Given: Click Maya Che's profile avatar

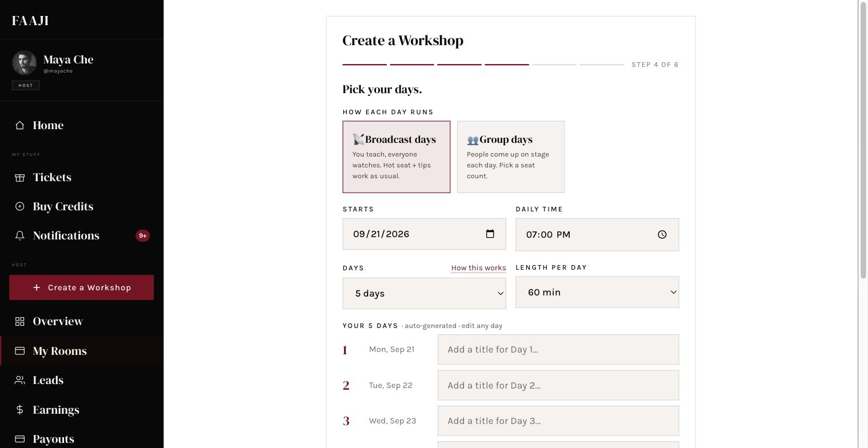Looking at the screenshot, I should pos(24,63).
